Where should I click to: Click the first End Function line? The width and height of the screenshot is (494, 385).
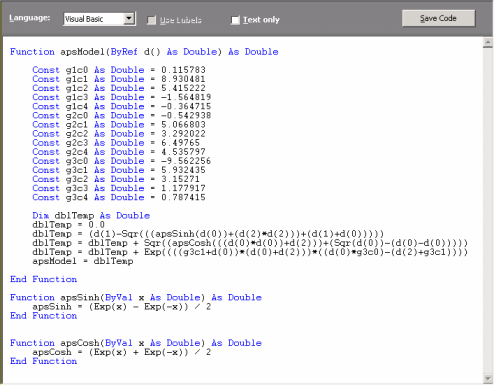43,279
